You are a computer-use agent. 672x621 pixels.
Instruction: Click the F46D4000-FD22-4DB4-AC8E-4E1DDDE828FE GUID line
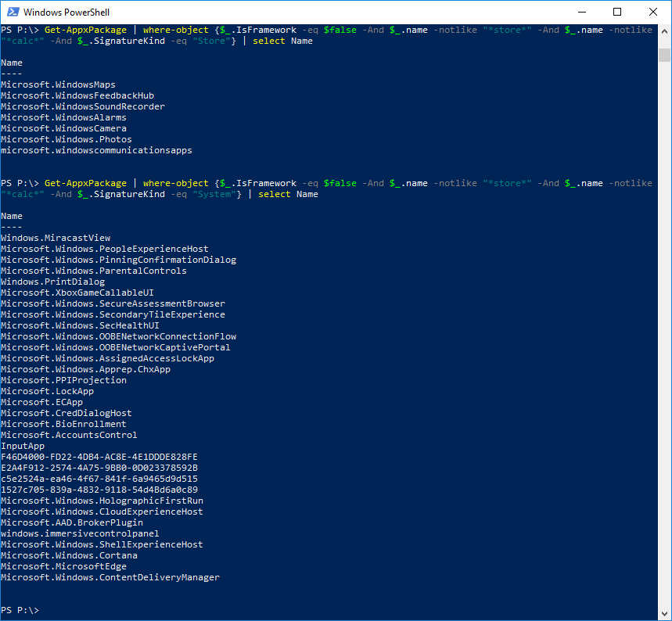click(99, 457)
